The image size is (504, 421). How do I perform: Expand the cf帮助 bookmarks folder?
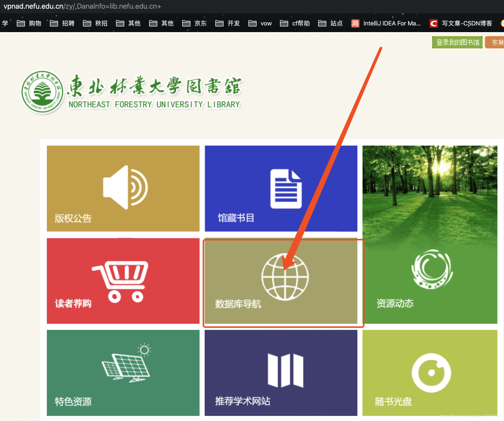coord(295,23)
